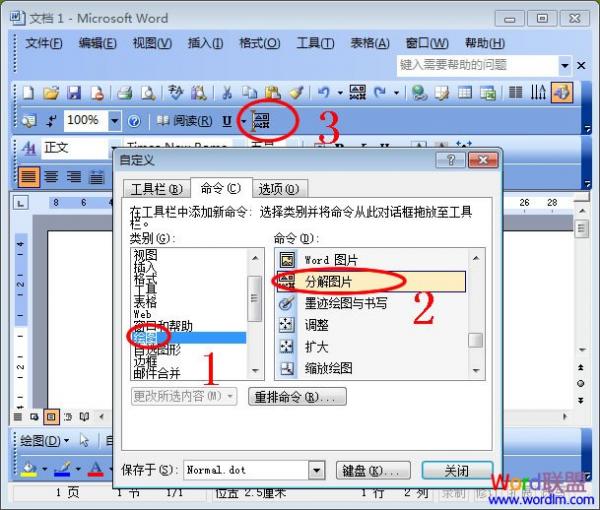Open the Underline style dropdown arrow
The height and width of the screenshot is (510, 600).
click(x=243, y=121)
